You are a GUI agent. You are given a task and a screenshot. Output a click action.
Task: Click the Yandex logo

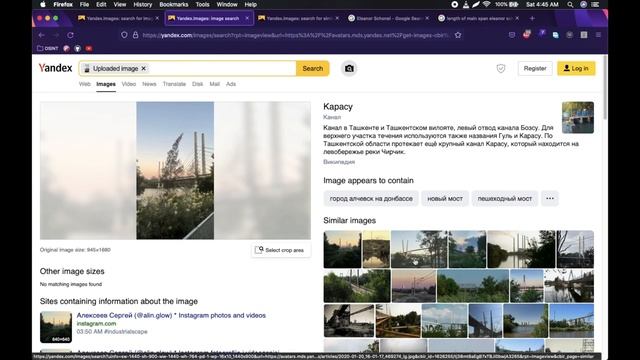pyautogui.click(x=56, y=68)
